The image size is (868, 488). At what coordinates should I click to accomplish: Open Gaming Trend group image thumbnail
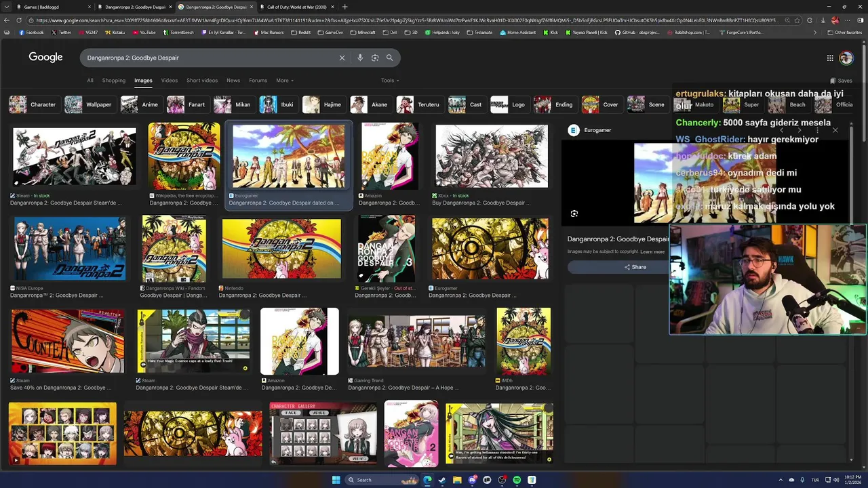[416, 341]
